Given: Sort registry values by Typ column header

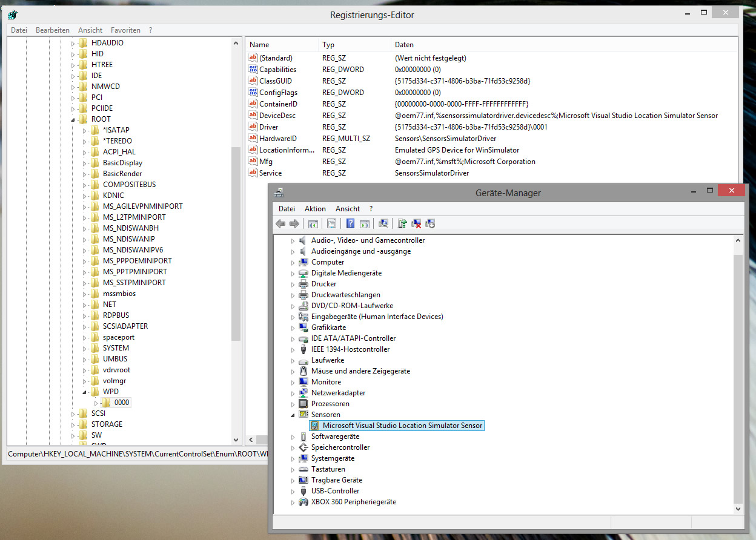Looking at the screenshot, I should tap(354, 45).
